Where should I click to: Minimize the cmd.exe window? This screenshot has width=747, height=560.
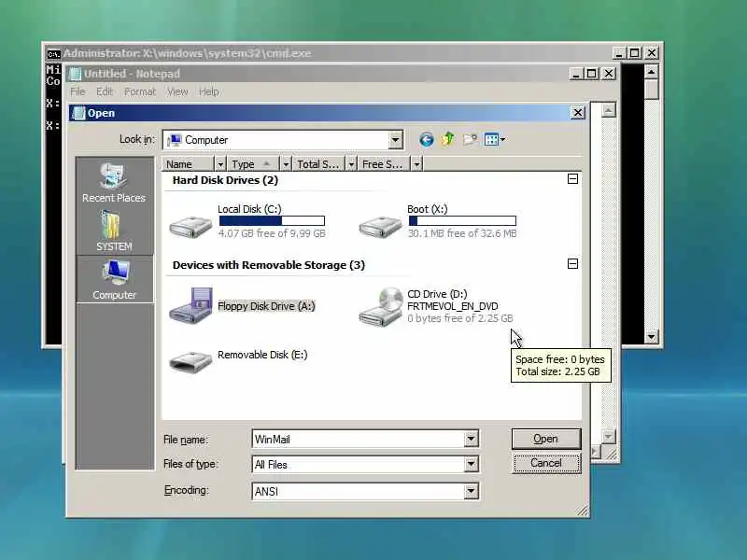[x=618, y=53]
